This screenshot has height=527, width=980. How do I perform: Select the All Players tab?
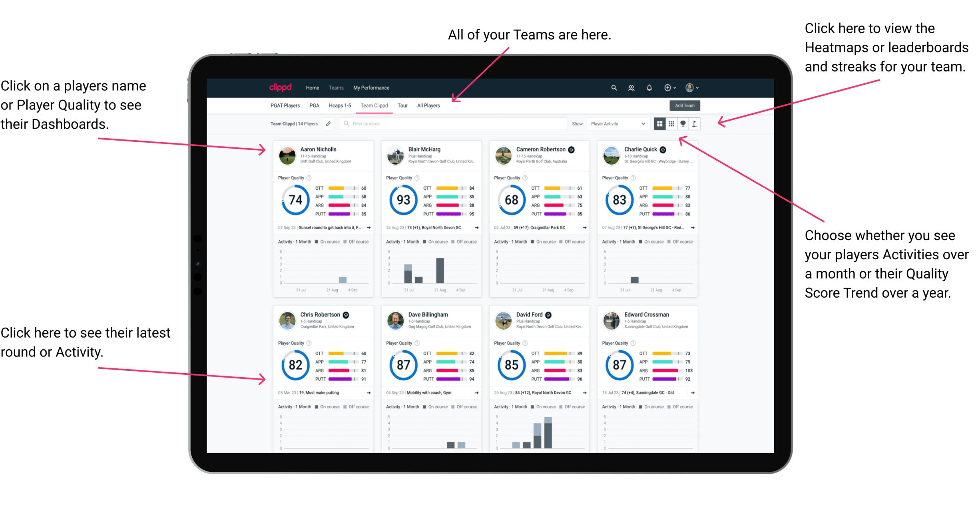pos(430,106)
